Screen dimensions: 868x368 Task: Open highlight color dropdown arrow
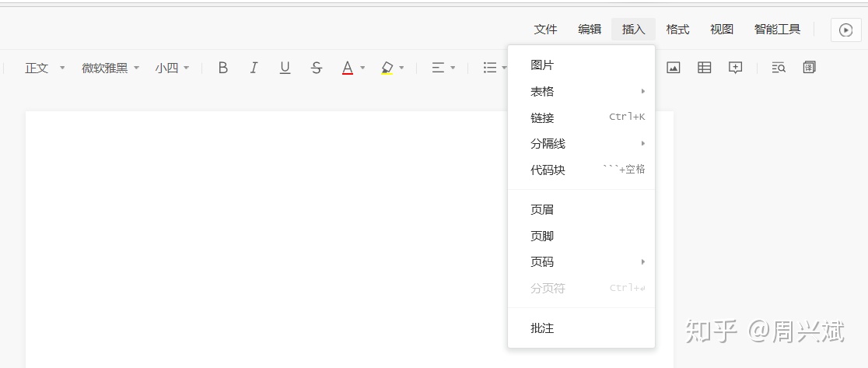pyautogui.click(x=401, y=68)
